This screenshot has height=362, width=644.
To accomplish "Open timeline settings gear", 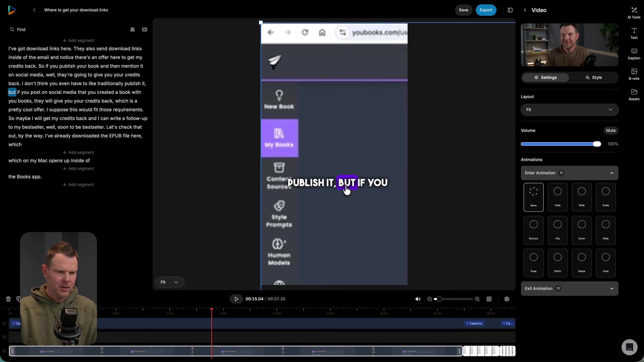I will (x=507, y=299).
